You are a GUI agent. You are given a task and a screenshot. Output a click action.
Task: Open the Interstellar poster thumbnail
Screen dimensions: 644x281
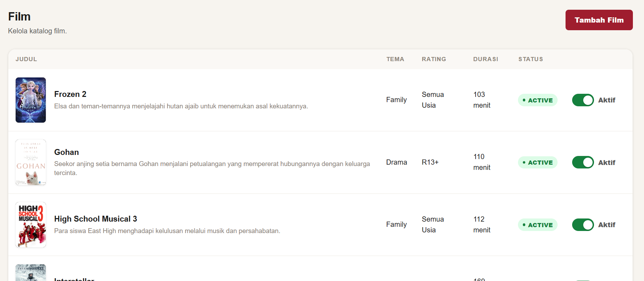pos(31,273)
